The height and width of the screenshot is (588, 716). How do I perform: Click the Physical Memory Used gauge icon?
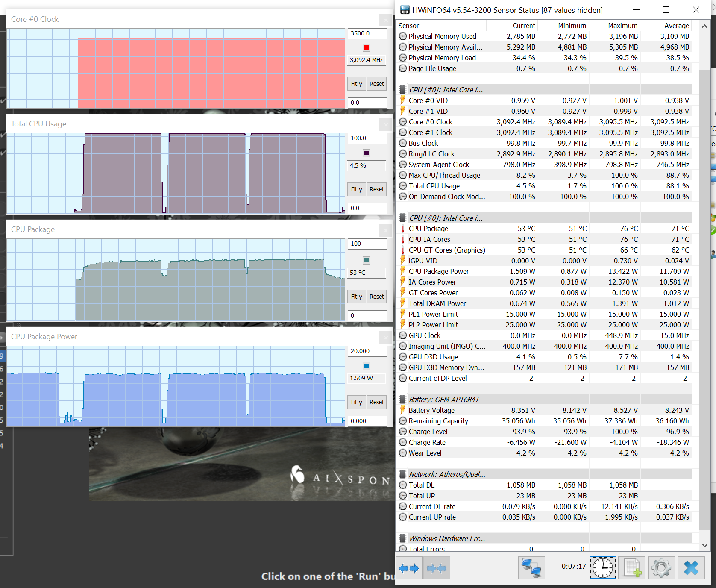[x=402, y=36]
